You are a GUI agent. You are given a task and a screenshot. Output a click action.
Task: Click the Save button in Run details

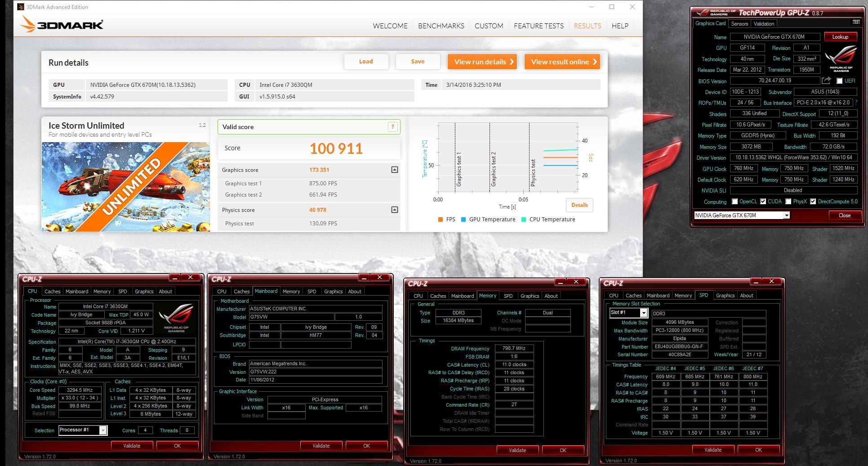coord(418,62)
